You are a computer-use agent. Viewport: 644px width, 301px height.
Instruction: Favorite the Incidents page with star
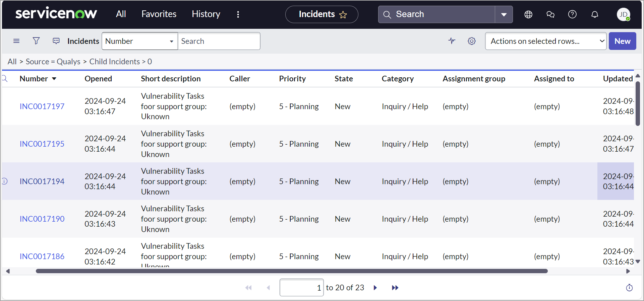343,15
